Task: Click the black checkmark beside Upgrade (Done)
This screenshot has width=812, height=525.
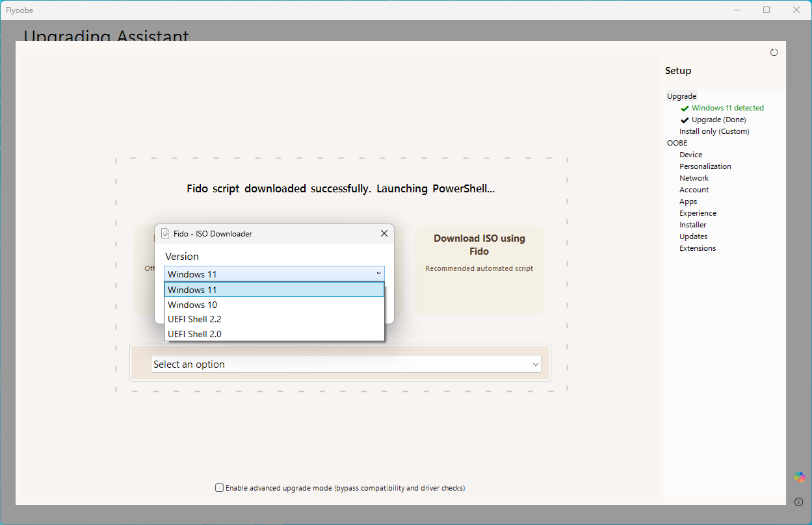Action: pos(685,120)
